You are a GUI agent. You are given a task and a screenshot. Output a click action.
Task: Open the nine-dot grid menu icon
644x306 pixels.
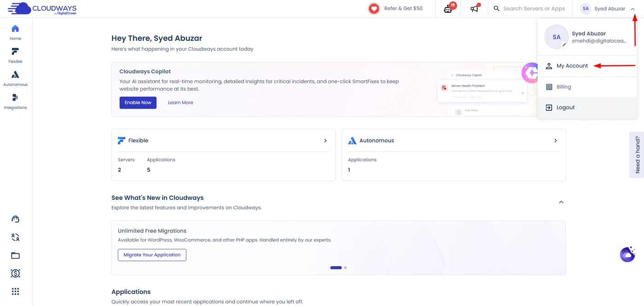coord(15,291)
